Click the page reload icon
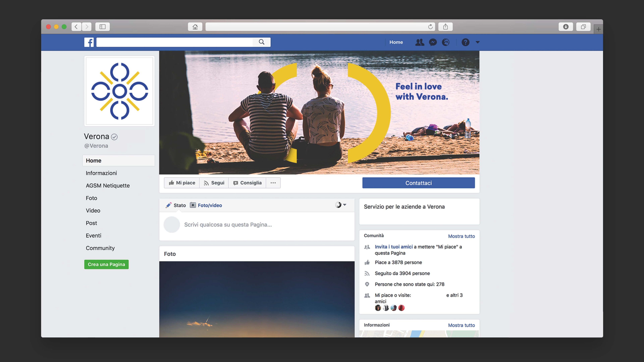The height and width of the screenshot is (362, 644). pos(430,27)
